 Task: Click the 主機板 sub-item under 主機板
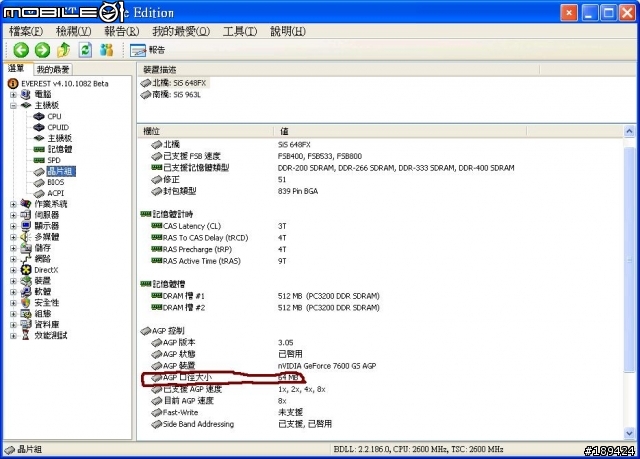[x=60, y=138]
